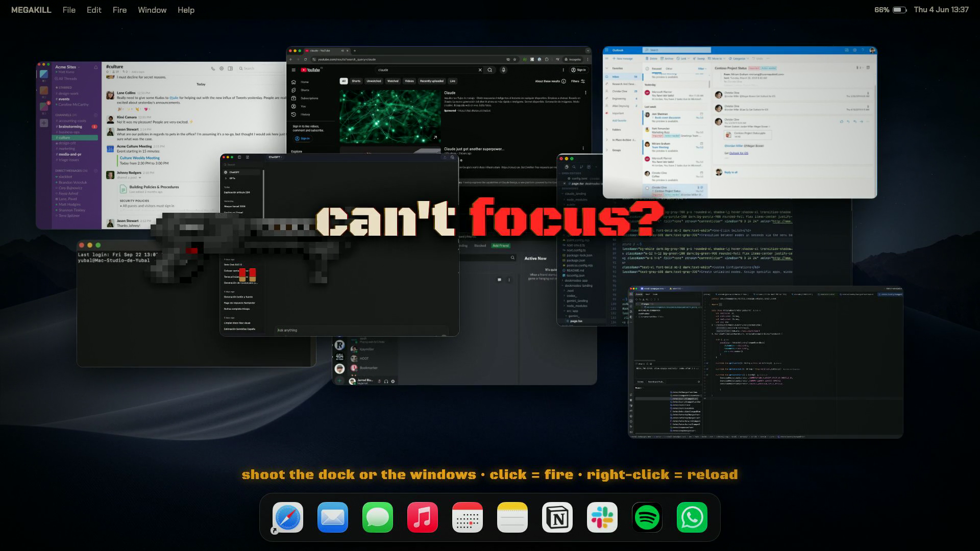Click the yellow Notes dock icon
The image size is (980, 551).
pos(512,517)
